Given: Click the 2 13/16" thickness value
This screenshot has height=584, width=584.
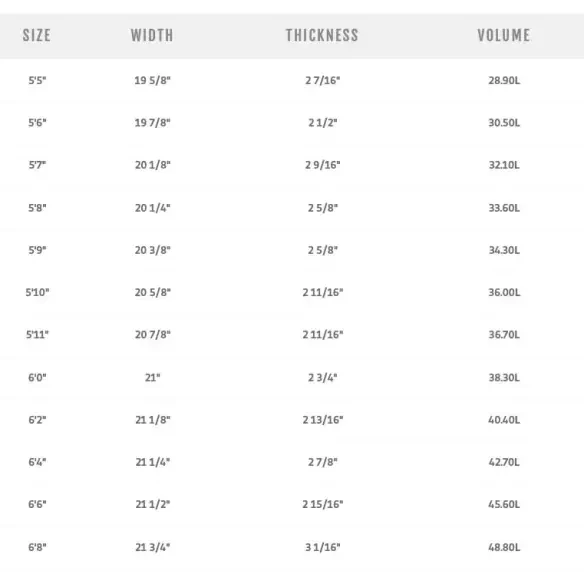Looking at the screenshot, I should [x=323, y=420].
